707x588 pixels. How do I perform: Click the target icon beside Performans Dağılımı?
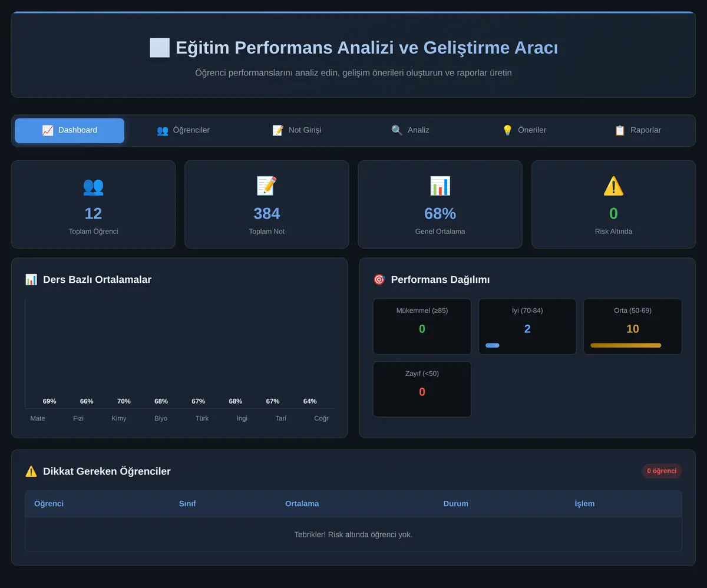[x=379, y=279]
